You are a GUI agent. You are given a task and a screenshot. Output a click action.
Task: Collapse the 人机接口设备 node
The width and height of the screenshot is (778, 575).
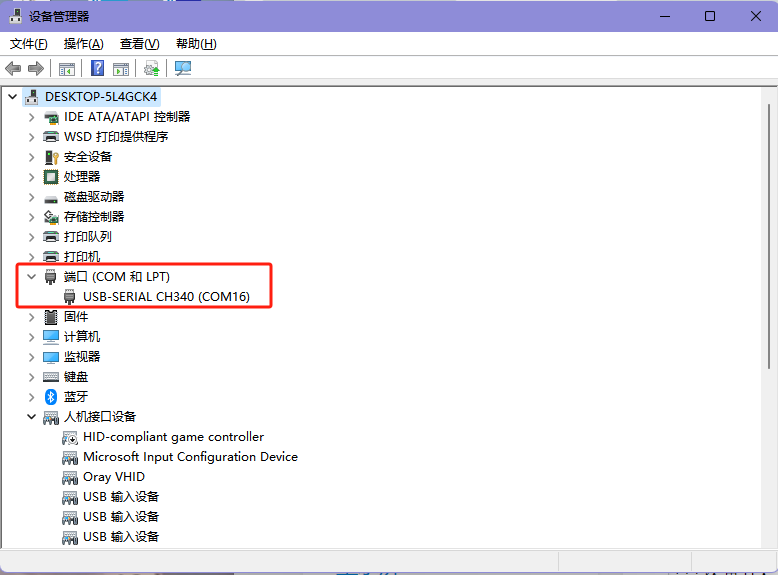pyautogui.click(x=32, y=417)
